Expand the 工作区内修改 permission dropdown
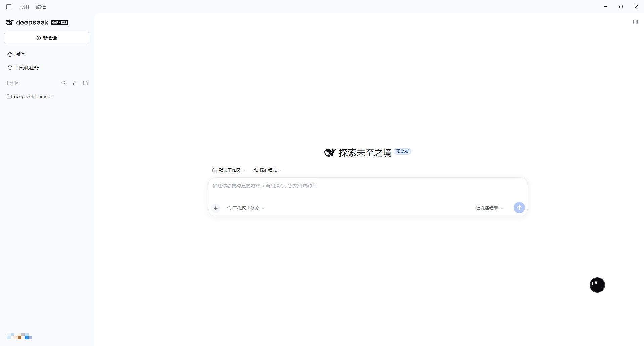Image resolution: width=644 pixels, height=346 pixels. [246, 208]
